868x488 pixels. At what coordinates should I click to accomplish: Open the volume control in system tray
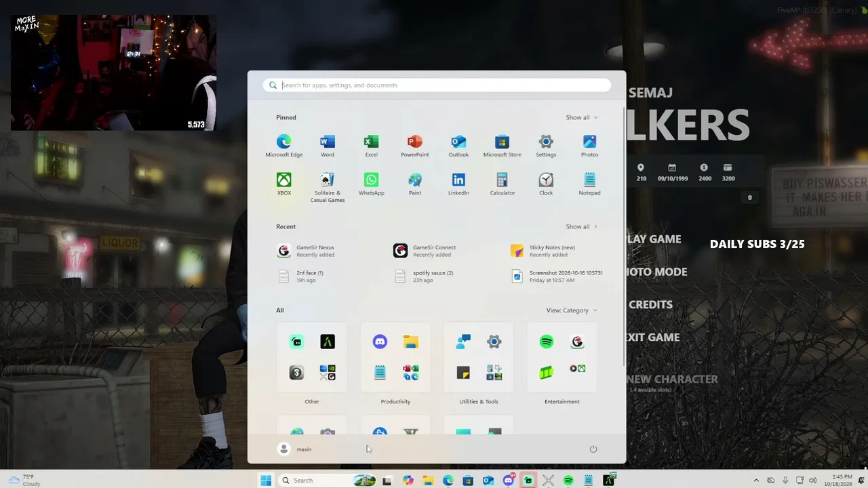812,480
